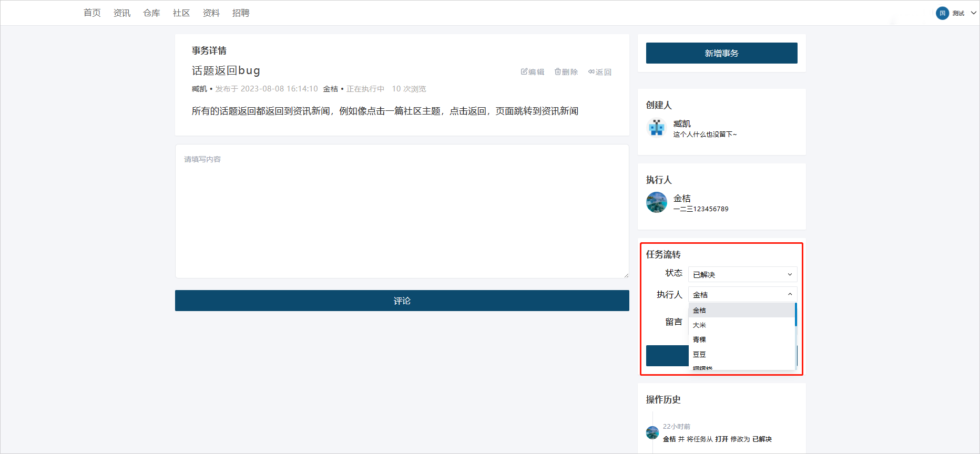Click the delete trash icon
The image size is (980, 454).
pyautogui.click(x=558, y=72)
